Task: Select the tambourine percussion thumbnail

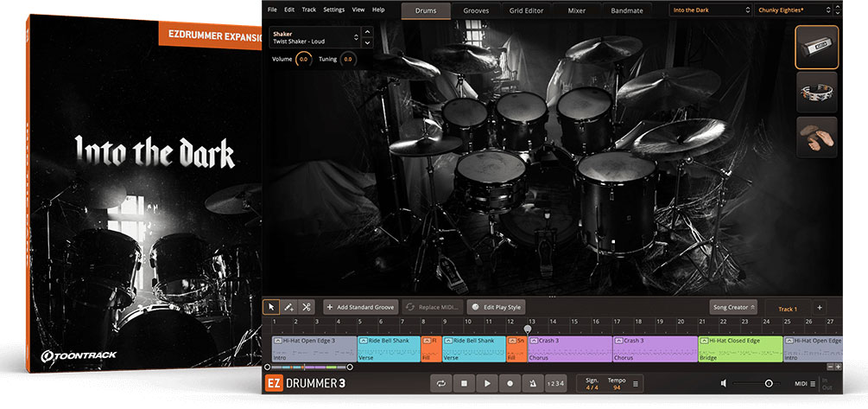Action: 816,92
